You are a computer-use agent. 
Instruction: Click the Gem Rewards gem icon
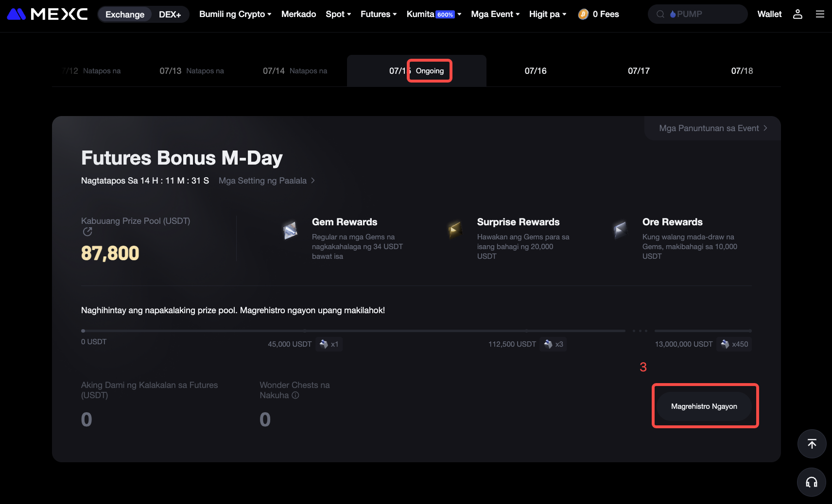click(x=290, y=230)
